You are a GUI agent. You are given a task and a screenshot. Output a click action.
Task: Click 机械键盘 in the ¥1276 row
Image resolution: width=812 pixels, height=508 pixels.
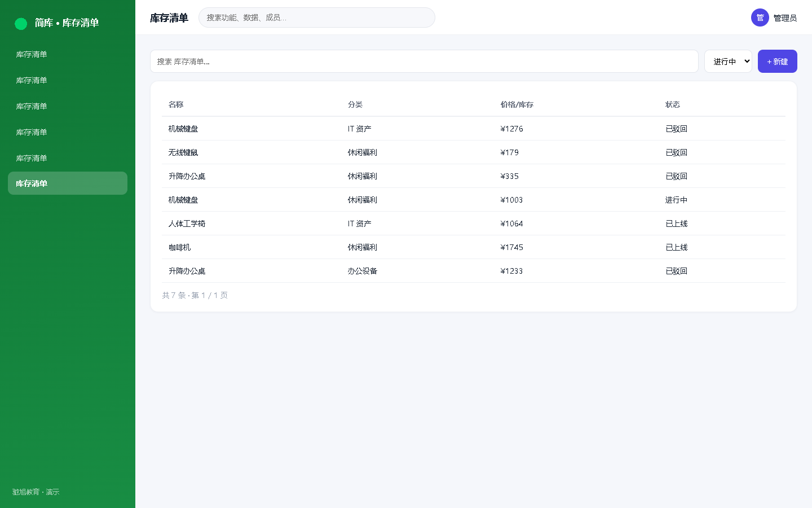(x=183, y=129)
